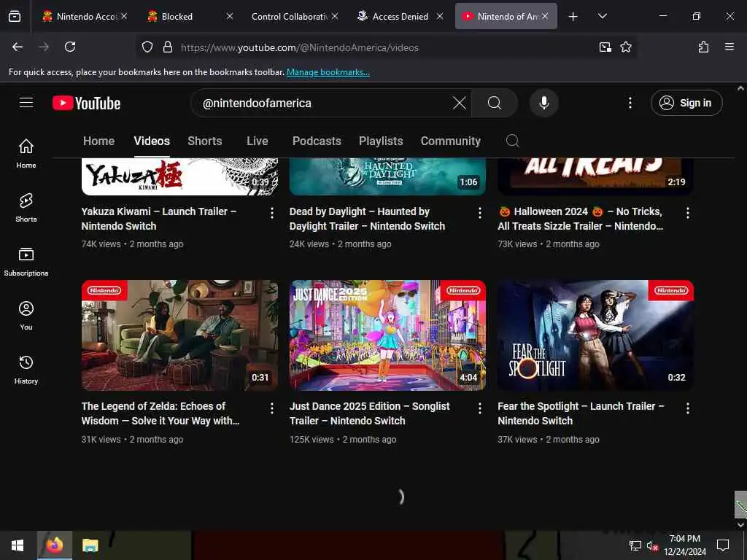Search within the channel via magnifier icon
Screen dimensions: 747x560
[x=513, y=141]
